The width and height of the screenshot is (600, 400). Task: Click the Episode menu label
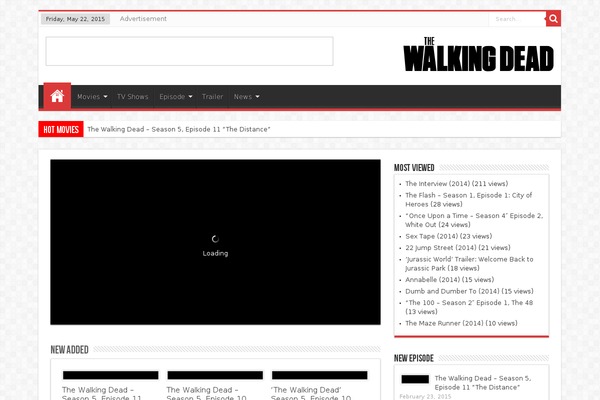pos(172,96)
